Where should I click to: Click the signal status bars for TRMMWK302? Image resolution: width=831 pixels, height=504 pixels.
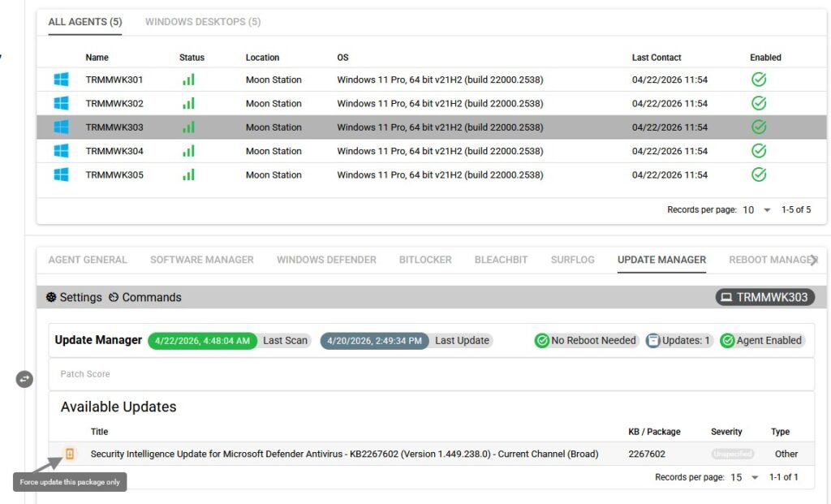click(x=188, y=103)
